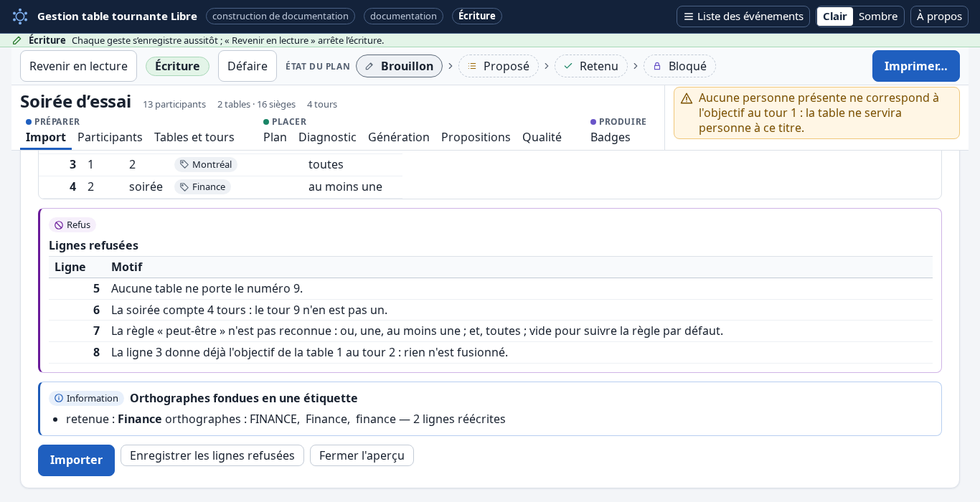Click the Écriture pill in header
Image resolution: width=980 pixels, height=502 pixels.
point(477,16)
